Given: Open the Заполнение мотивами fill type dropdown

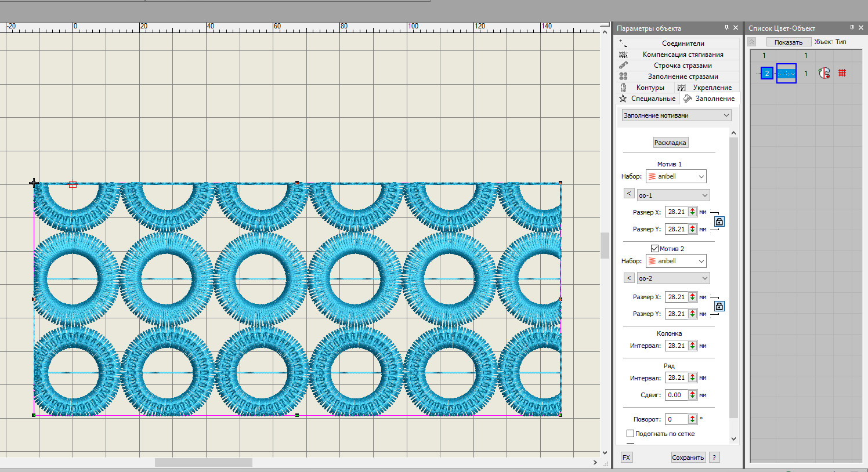Looking at the screenshot, I should coord(676,115).
